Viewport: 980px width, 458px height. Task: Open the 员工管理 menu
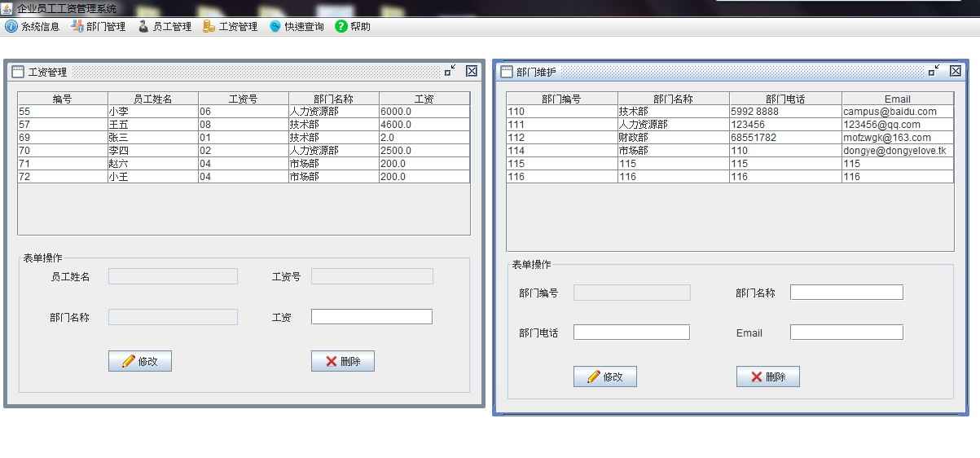[164, 27]
